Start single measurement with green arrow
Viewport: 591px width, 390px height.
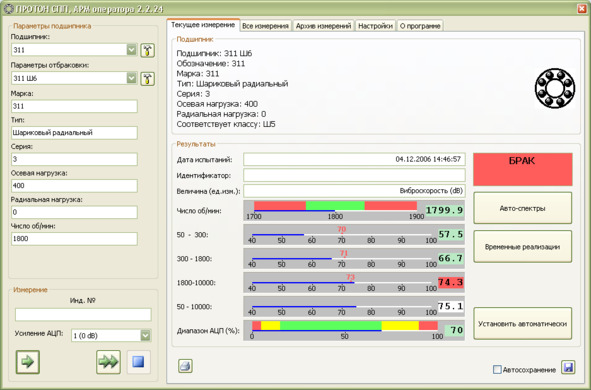point(28,362)
